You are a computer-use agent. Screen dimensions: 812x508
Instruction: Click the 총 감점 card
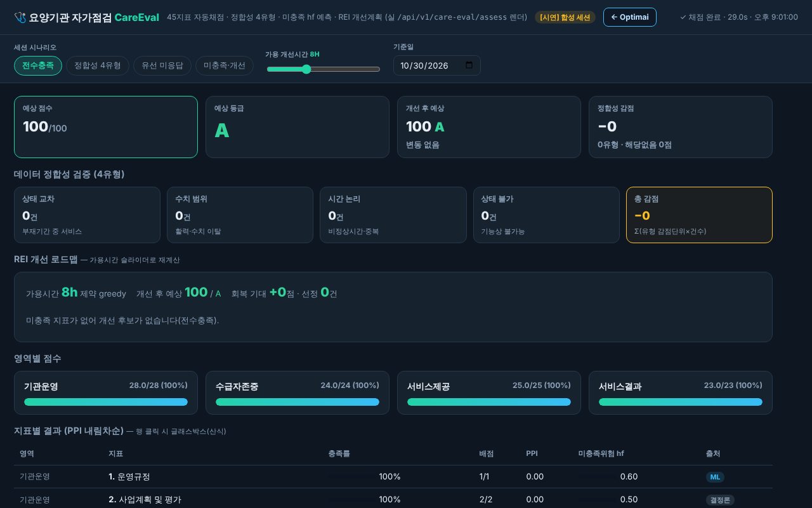(x=699, y=215)
